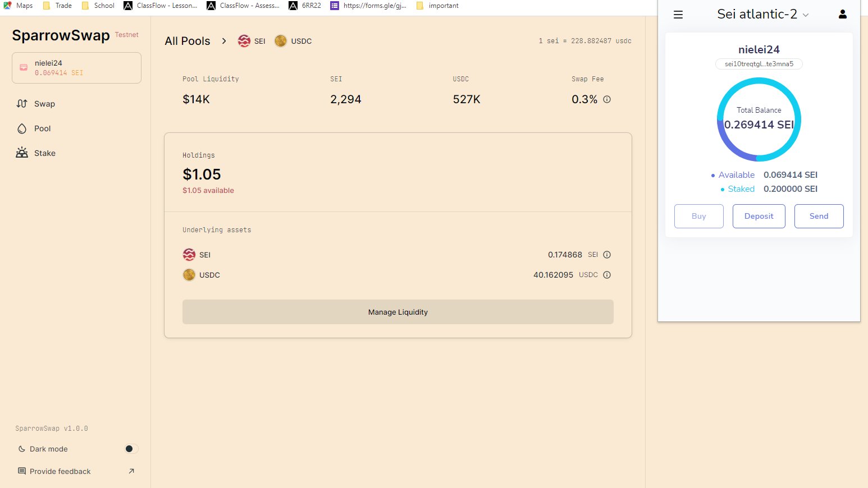The width and height of the screenshot is (868, 488).
Task: Copy the sei10treqtgl...te3mna5 address
Action: tap(759, 64)
